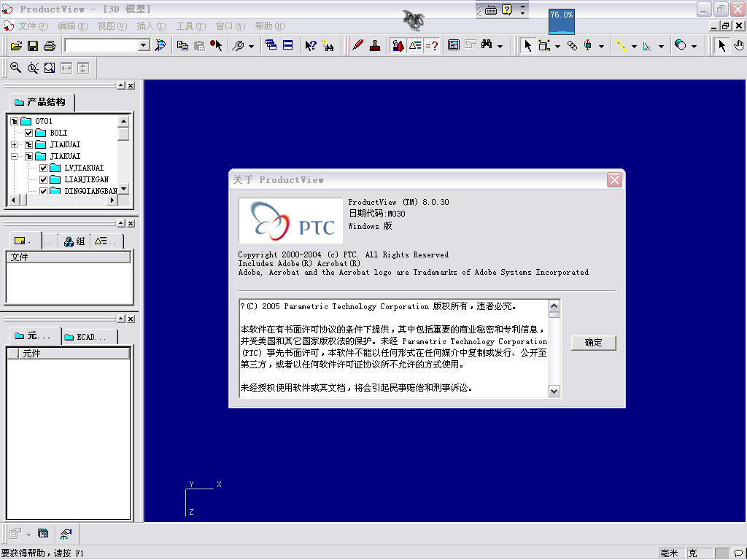Click the print icon in toolbar
This screenshot has width=747, height=560.
click(x=50, y=46)
